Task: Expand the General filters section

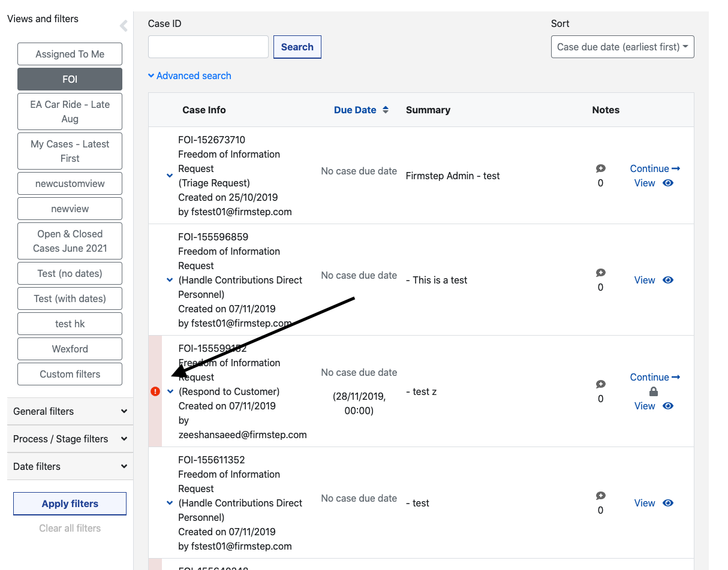Action: (x=70, y=411)
